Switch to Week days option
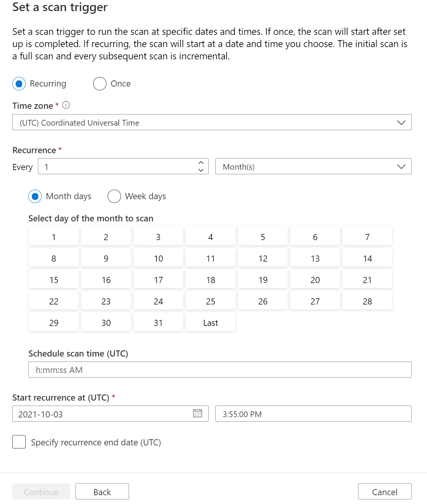The width and height of the screenshot is (427, 504). (114, 196)
